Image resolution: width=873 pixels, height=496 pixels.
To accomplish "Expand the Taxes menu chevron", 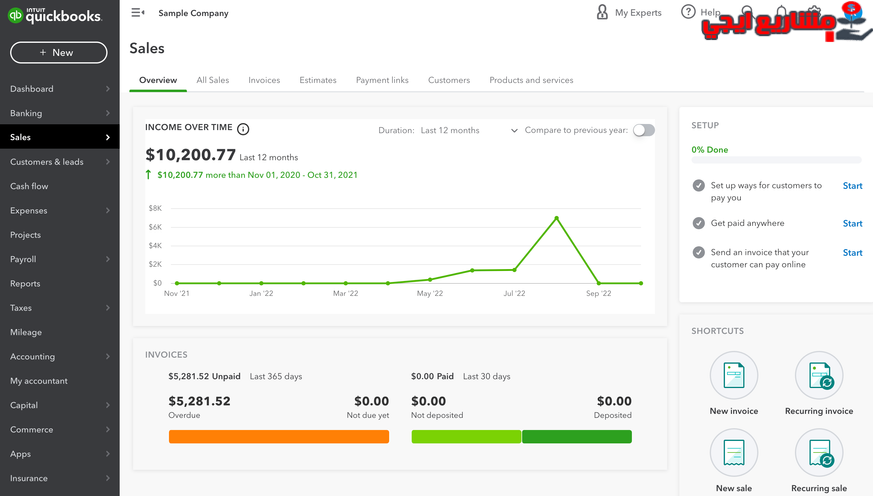I will [x=107, y=308].
